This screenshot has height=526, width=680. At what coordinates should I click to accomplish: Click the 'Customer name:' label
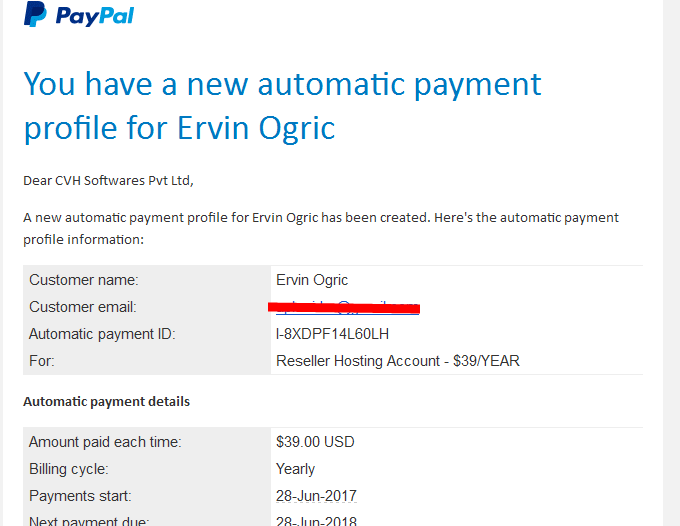click(84, 280)
